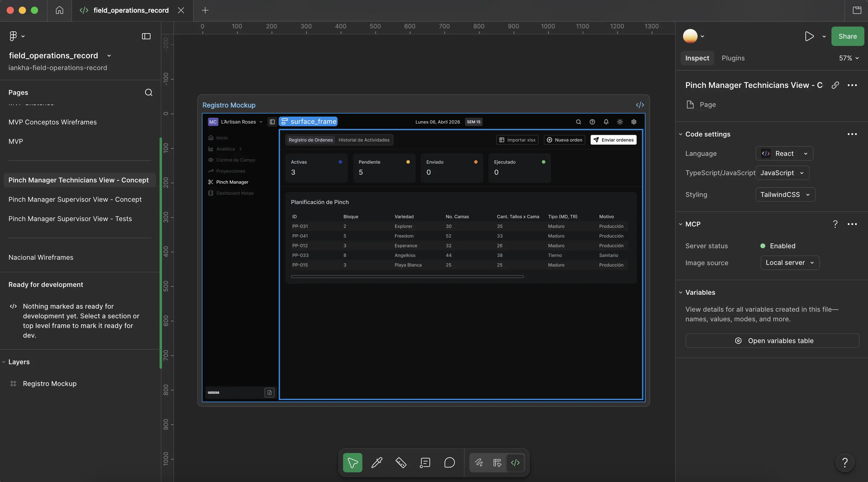This screenshot has width=868, height=482.
Task: Switch to Draw mode via the squiggle icon
Action: pyautogui.click(x=479, y=462)
